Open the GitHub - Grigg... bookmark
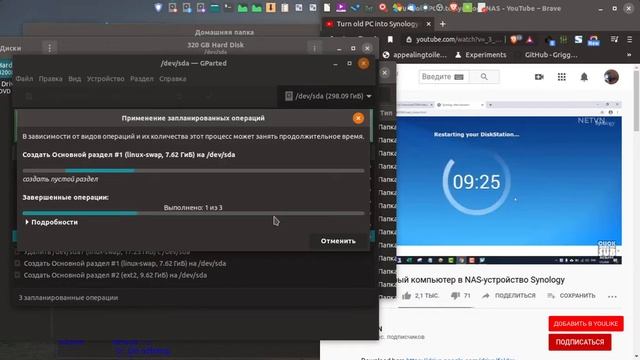This screenshot has width=640, height=360. [x=551, y=55]
